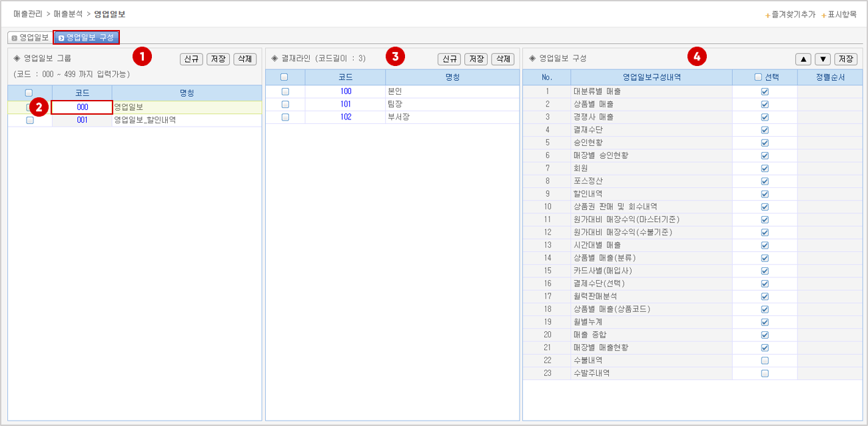The image size is (868, 426).
Task: Check the 영업일보_할인내역 row checkbox
Action: [29, 121]
